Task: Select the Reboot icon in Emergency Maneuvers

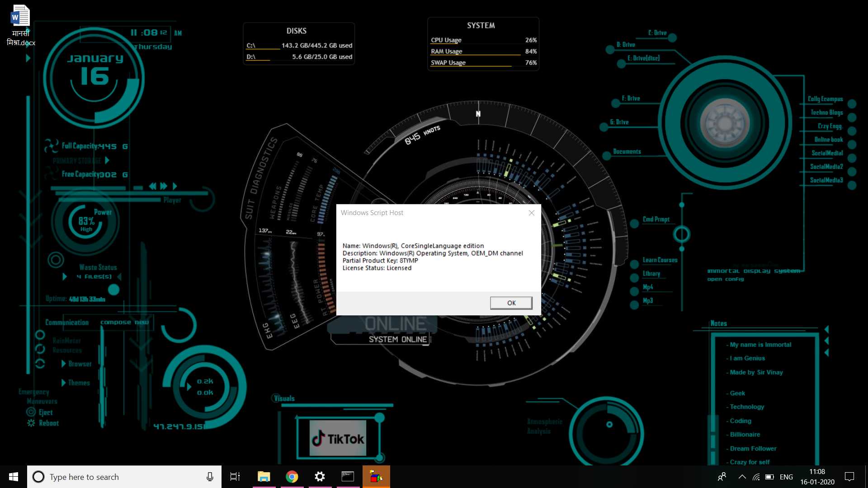Action: coord(30,423)
